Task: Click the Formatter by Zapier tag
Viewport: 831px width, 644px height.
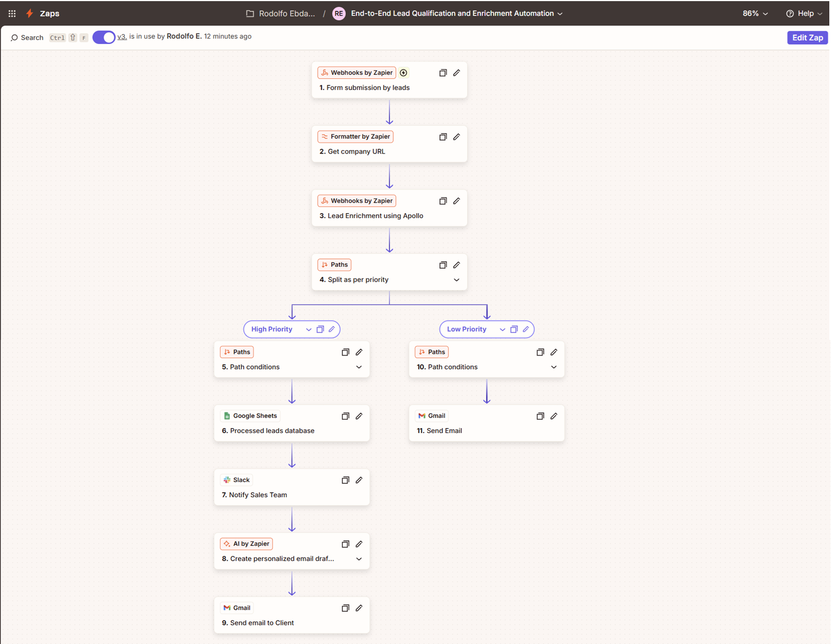Action: coord(355,137)
